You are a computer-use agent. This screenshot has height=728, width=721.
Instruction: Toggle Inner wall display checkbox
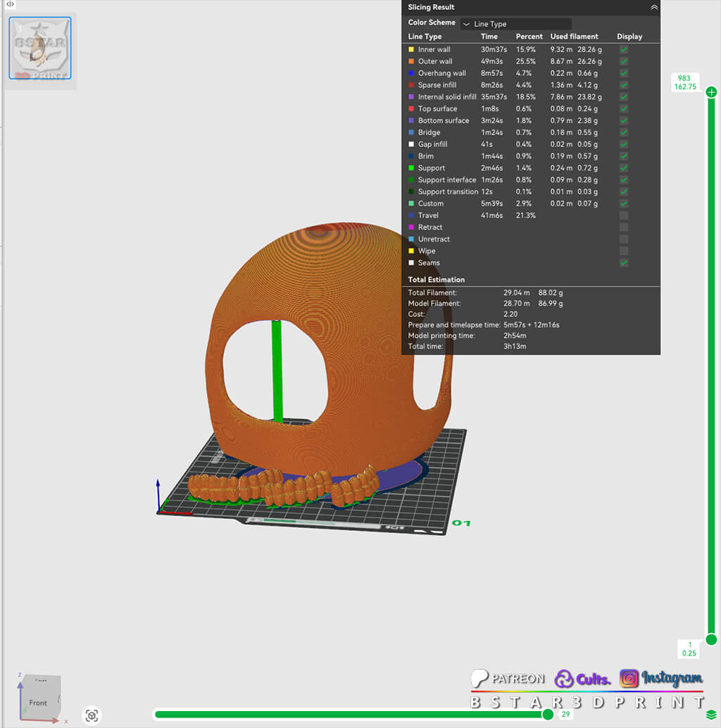[624, 49]
